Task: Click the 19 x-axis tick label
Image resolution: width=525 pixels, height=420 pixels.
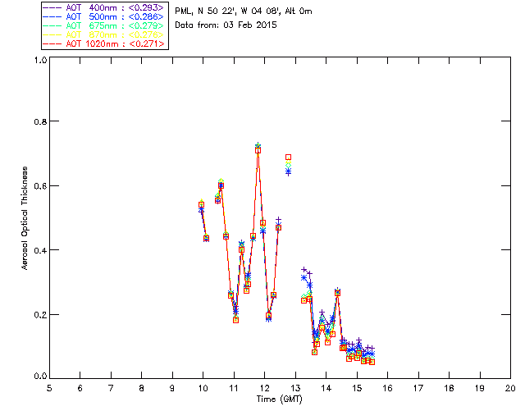Action: [x=480, y=388]
